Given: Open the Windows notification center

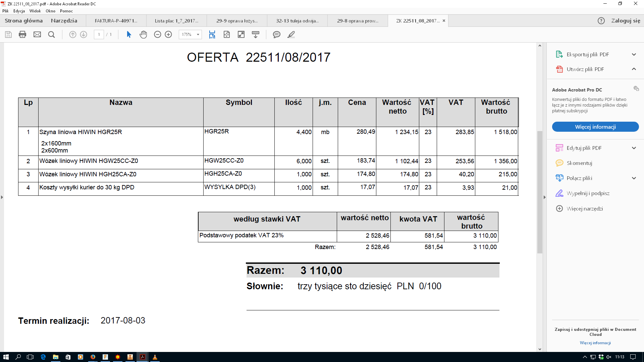Looking at the screenshot, I should pyautogui.click(x=633, y=357).
